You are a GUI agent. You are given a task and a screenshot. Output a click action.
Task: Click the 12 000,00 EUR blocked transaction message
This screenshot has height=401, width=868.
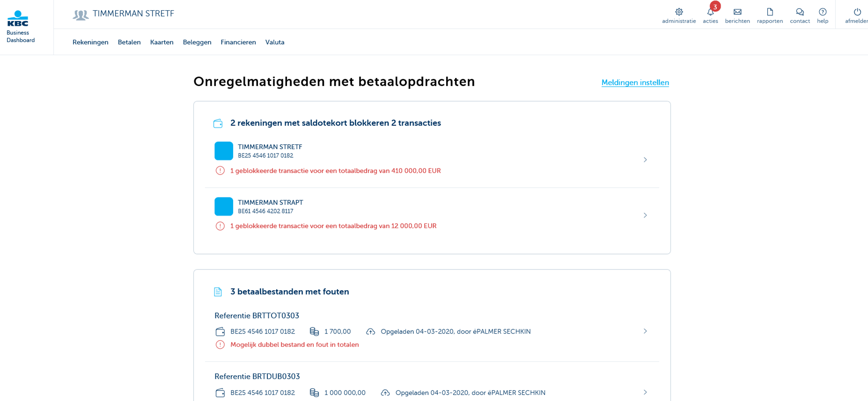point(333,226)
